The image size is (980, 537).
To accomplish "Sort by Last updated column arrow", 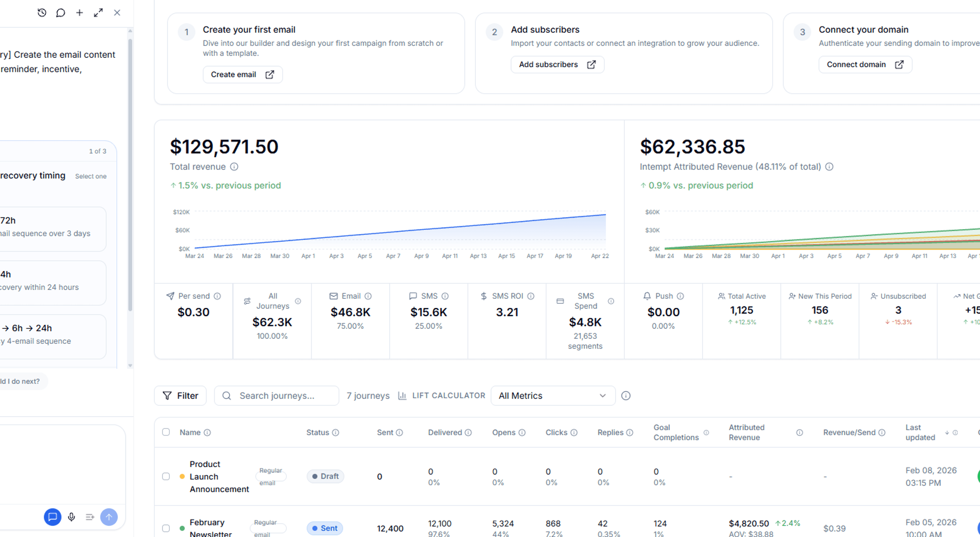I will click(x=947, y=432).
